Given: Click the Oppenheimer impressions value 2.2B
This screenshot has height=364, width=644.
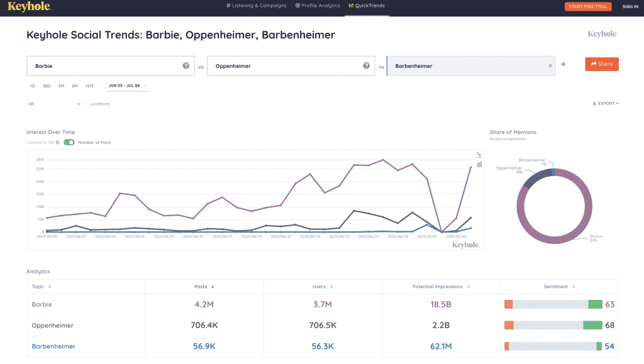Looking at the screenshot, I should pos(441,326).
